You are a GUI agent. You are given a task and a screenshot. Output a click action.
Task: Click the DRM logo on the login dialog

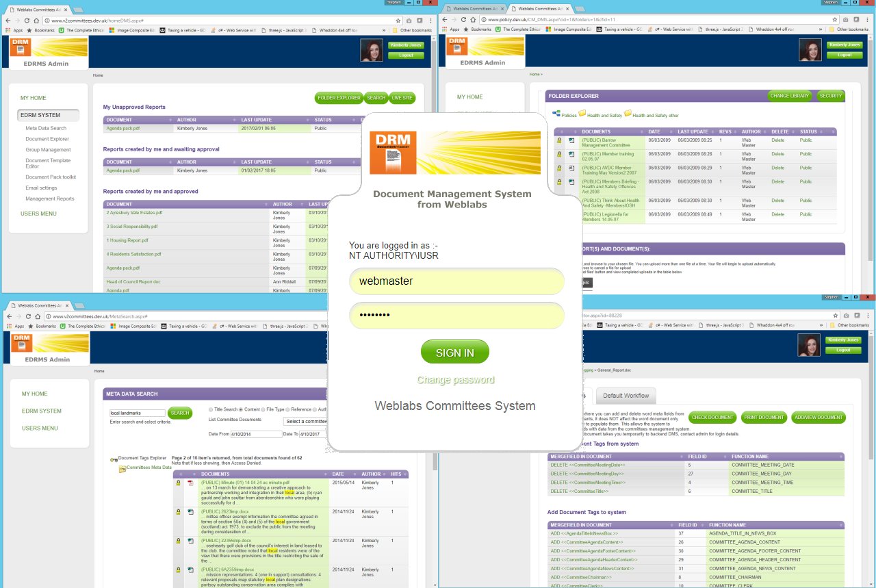pos(394,153)
